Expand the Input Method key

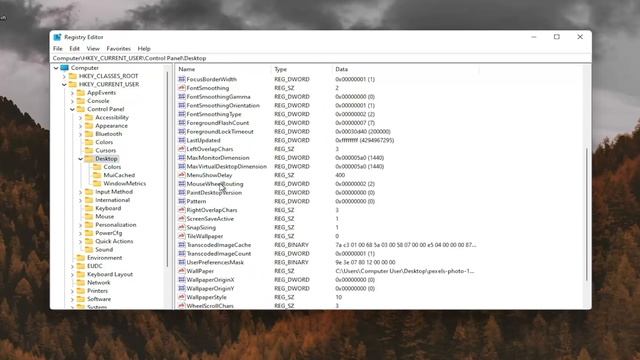(80, 192)
